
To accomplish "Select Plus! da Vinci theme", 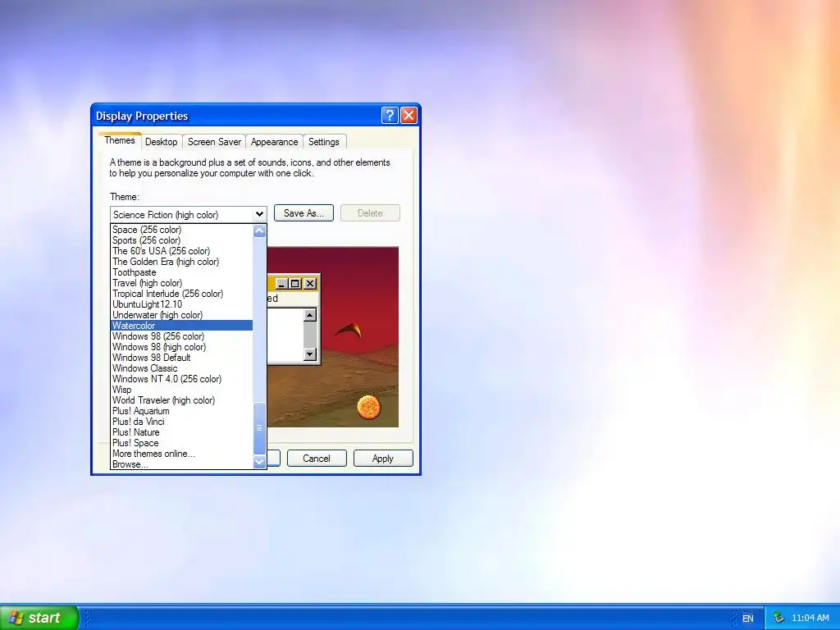I will 181,422.
